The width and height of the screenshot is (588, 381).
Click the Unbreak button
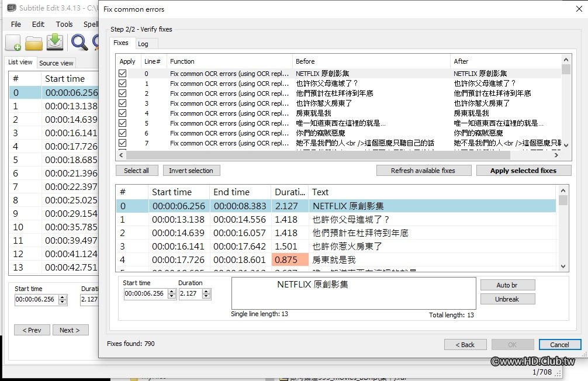point(507,299)
